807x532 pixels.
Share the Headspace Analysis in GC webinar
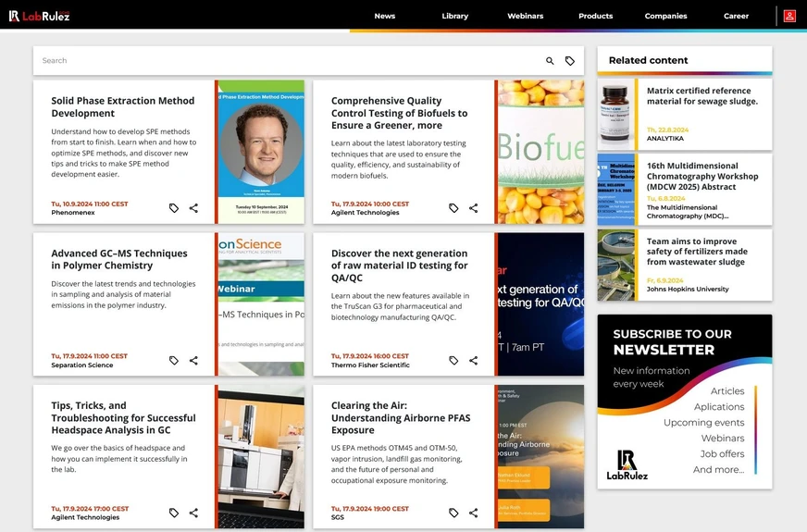click(x=193, y=513)
